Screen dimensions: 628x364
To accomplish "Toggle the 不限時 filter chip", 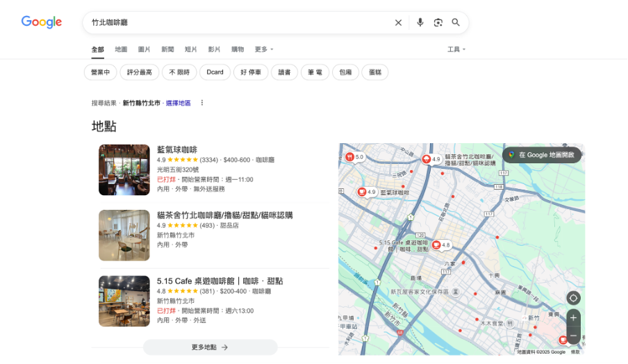I will (179, 72).
